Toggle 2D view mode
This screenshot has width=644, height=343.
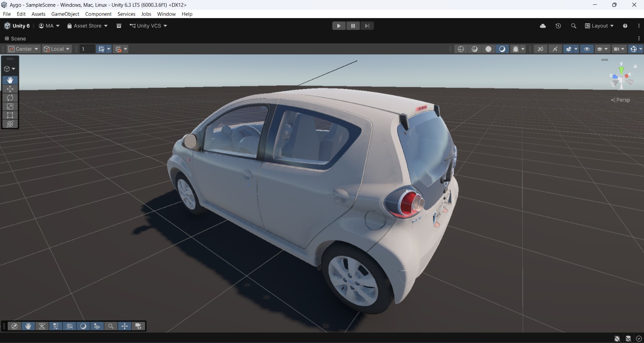(541, 49)
